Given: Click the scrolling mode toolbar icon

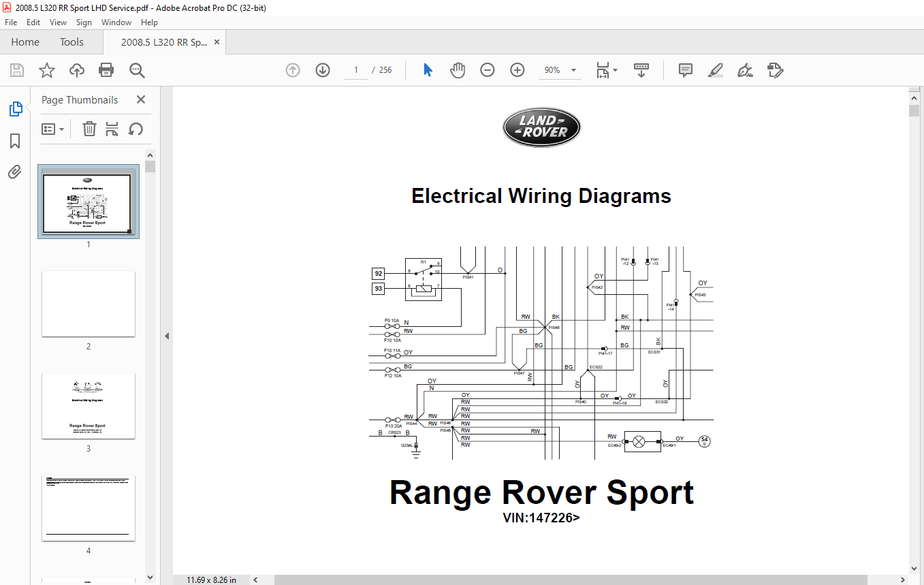Looking at the screenshot, I should coord(641,70).
